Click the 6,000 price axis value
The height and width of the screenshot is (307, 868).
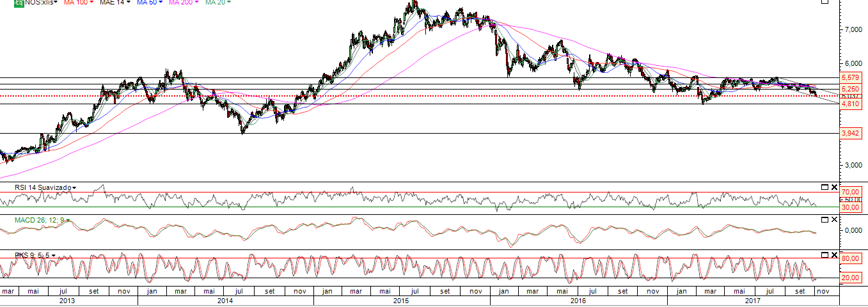coord(852,63)
